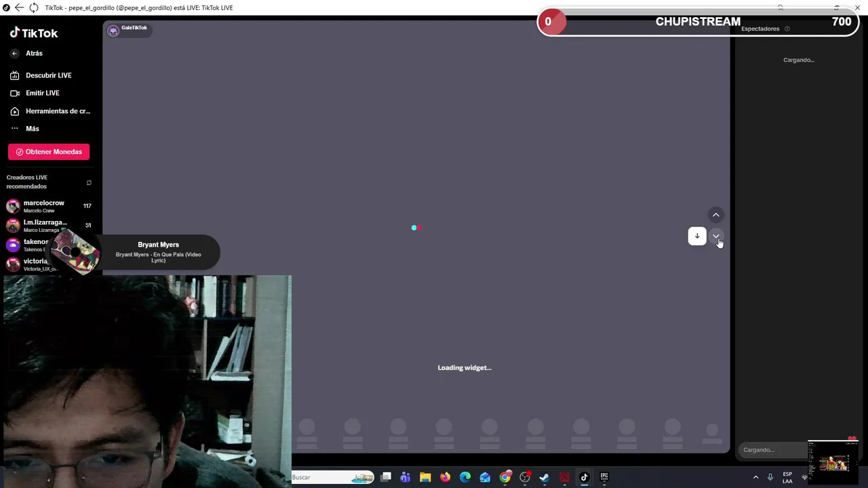Screen dimensions: 868x488
Task: Click the Espectadores help question icon
Action: pos(787,28)
